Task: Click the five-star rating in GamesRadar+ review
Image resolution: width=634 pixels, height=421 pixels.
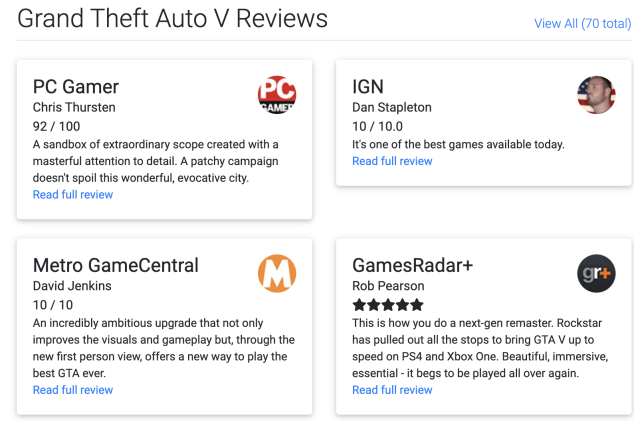Action: [388, 305]
